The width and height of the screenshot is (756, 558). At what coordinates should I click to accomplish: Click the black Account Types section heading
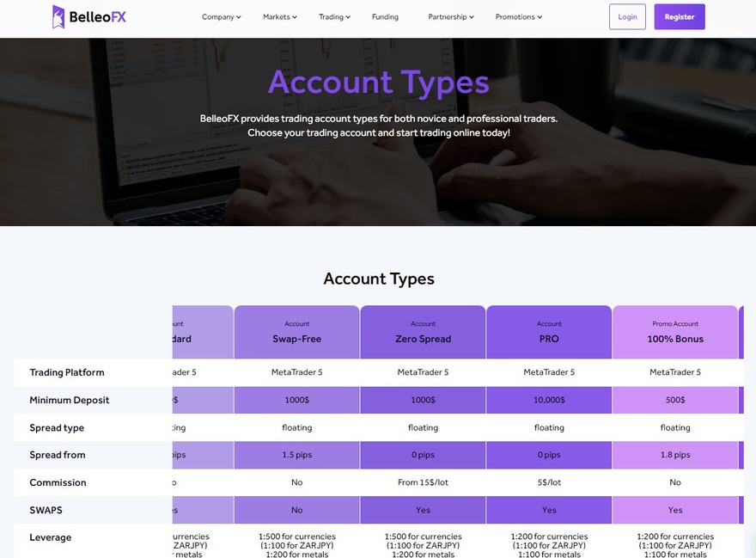click(x=379, y=279)
